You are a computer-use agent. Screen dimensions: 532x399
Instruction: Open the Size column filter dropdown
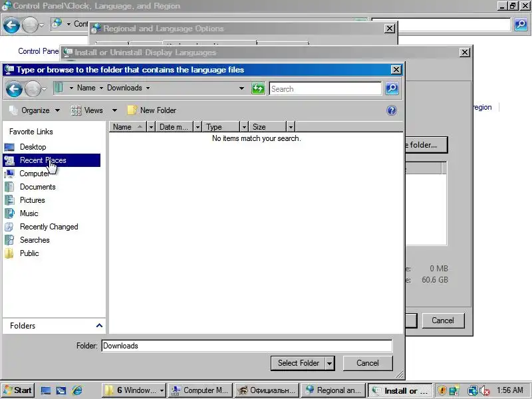(291, 127)
